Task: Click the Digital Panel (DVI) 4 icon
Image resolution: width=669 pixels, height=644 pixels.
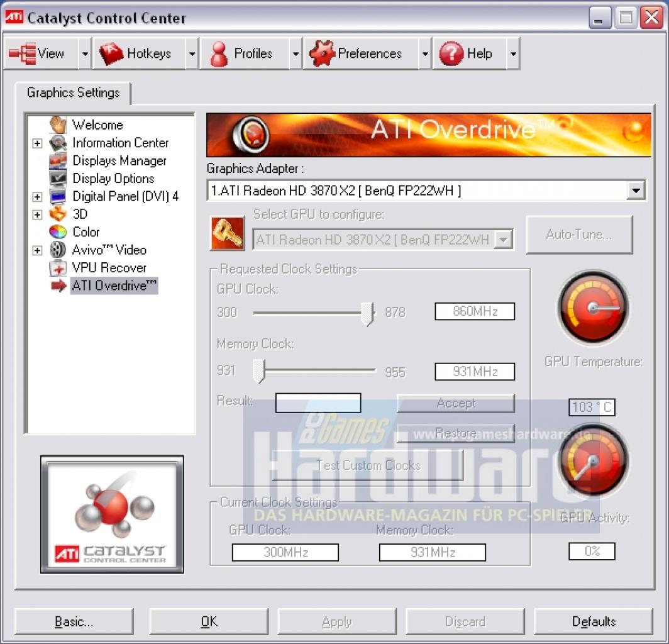Action: [x=58, y=196]
